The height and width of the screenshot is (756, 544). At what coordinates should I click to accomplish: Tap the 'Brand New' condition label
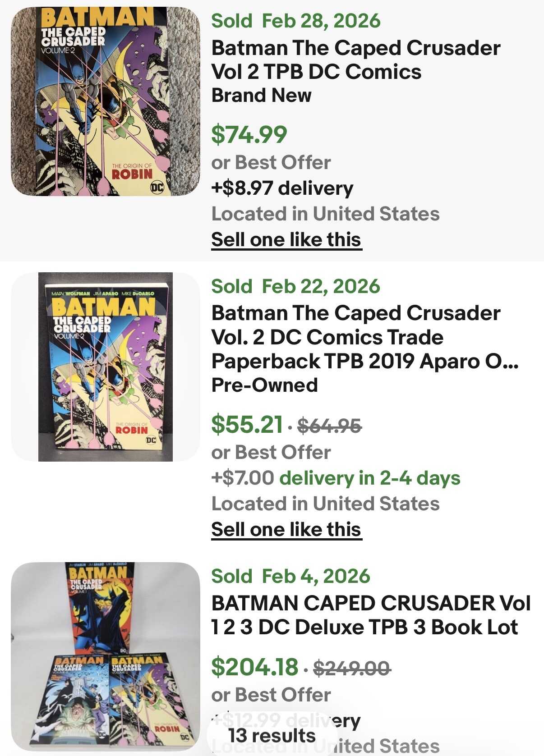pos(261,96)
